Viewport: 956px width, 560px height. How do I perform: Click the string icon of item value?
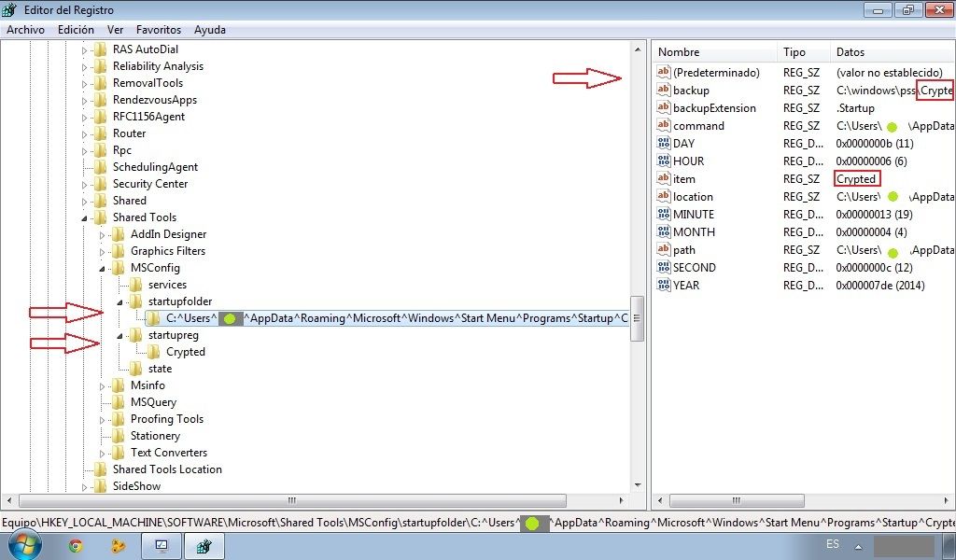(x=664, y=178)
